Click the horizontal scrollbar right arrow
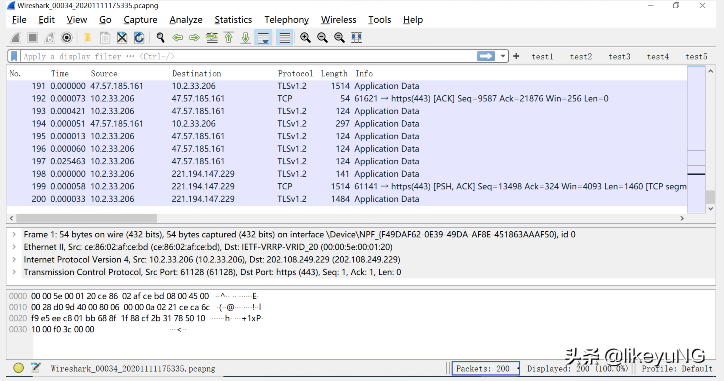 pos(682,218)
